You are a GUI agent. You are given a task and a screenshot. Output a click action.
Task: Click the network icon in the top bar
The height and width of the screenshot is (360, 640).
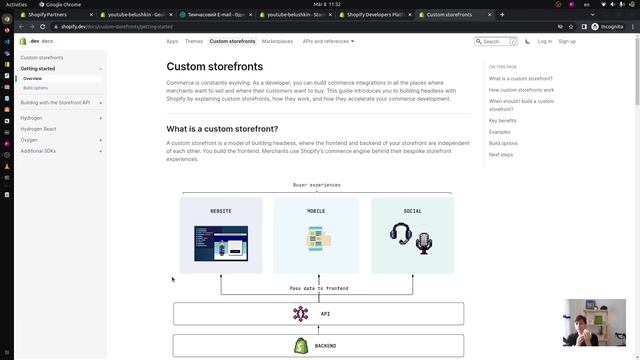(603, 4)
